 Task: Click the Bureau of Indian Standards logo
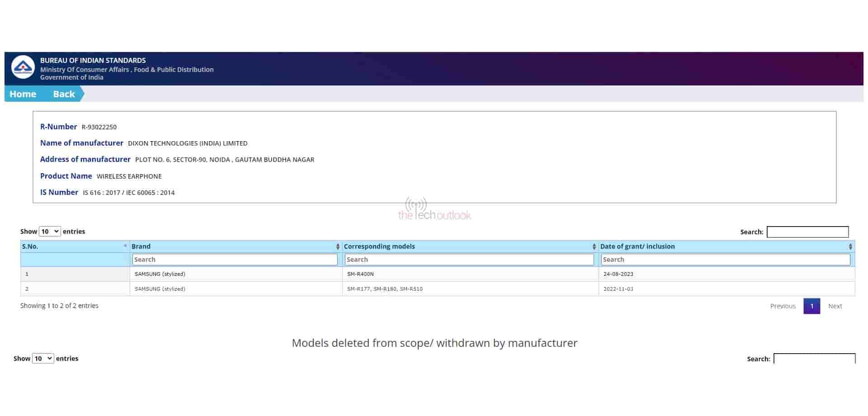(23, 68)
